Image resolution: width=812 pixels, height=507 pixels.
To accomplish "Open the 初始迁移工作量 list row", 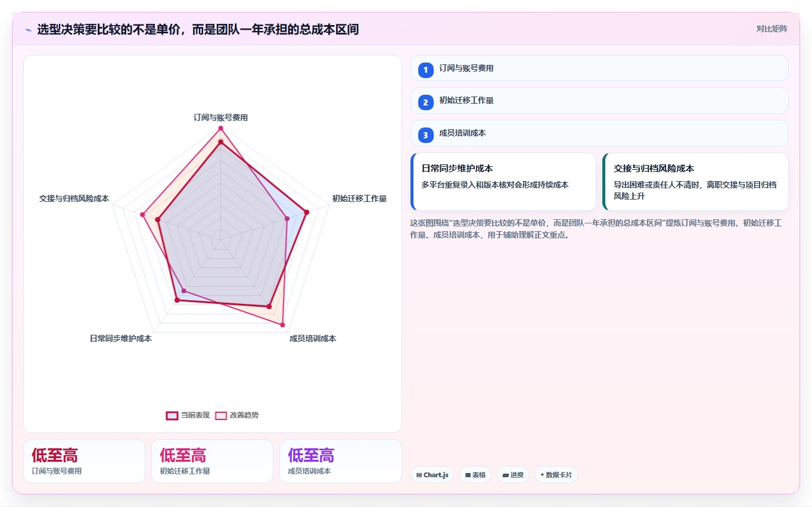I will 599,101.
